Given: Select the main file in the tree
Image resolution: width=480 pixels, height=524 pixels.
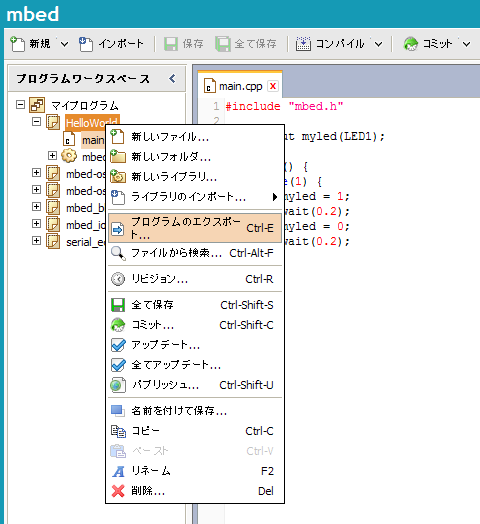Looking at the screenshot, I should (x=93, y=140).
